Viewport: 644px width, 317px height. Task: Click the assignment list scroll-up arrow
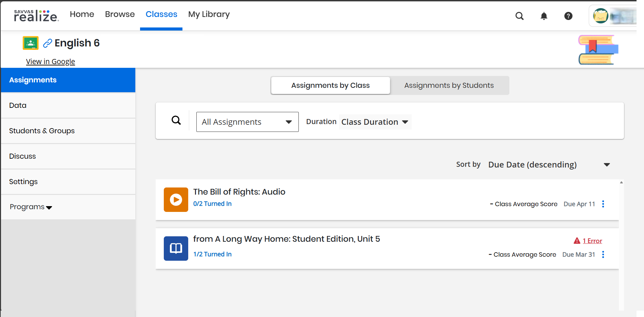621,182
